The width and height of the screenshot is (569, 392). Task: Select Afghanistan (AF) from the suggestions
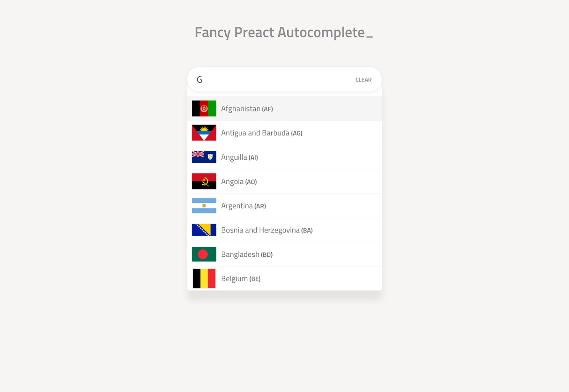pyautogui.click(x=284, y=109)
